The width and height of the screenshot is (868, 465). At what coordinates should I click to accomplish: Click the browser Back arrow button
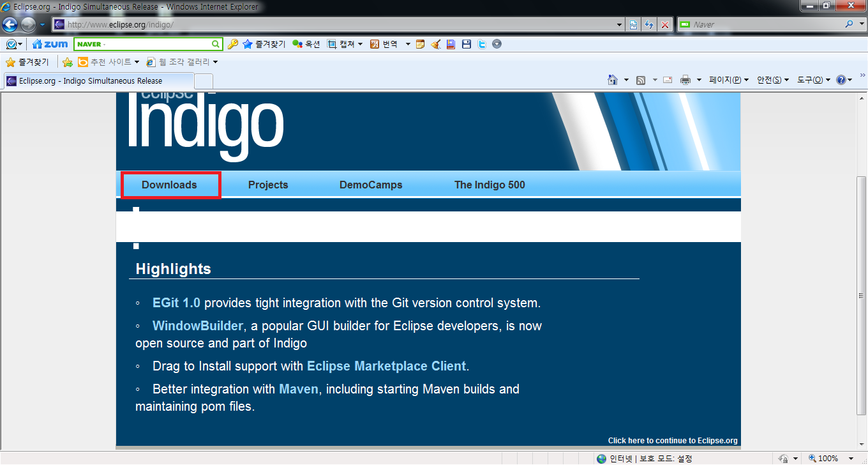tap(10, 25)
